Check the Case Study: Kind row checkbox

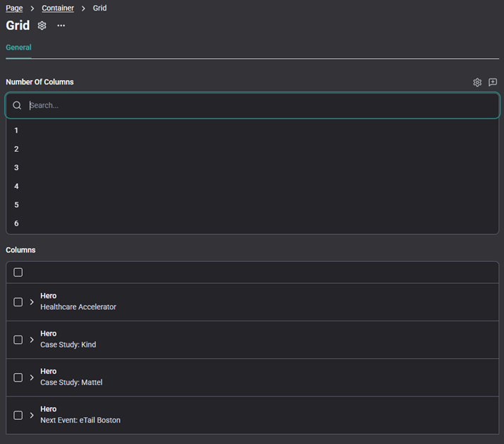pos(18,340)
